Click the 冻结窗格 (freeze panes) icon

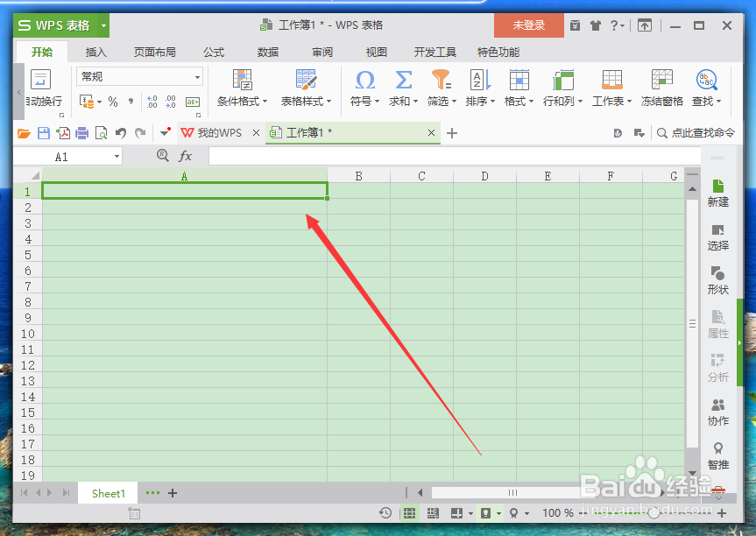pyautogui.click(x=661, y=85)
